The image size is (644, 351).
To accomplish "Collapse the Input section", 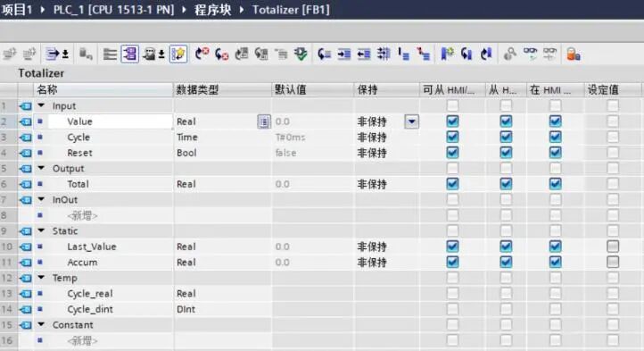I will tap(41, 105).
